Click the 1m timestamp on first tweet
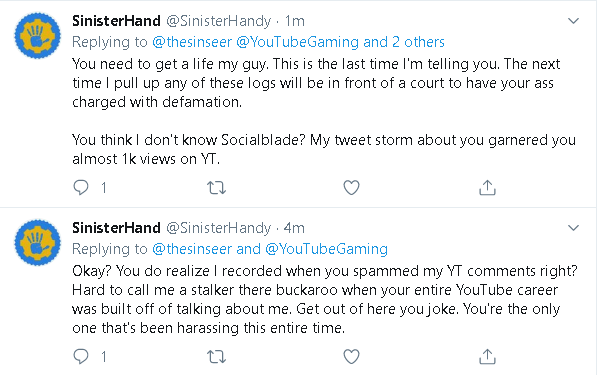 [295, 21]
